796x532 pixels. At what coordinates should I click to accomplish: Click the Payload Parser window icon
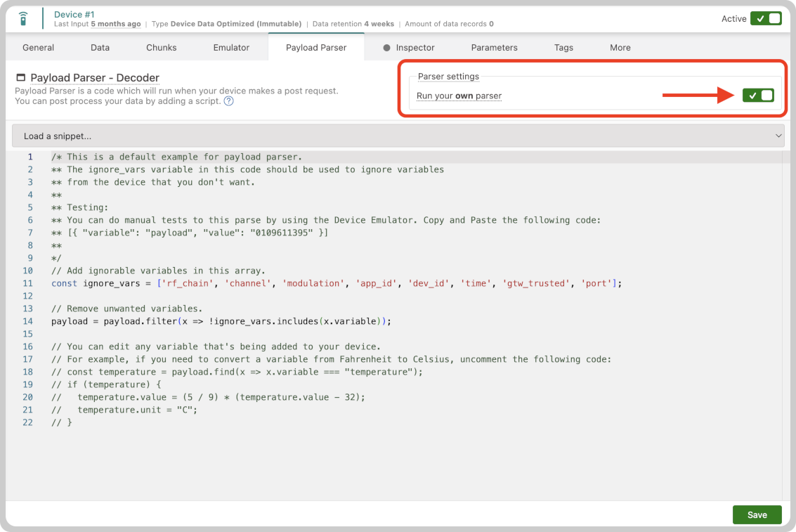coord(21,77)
